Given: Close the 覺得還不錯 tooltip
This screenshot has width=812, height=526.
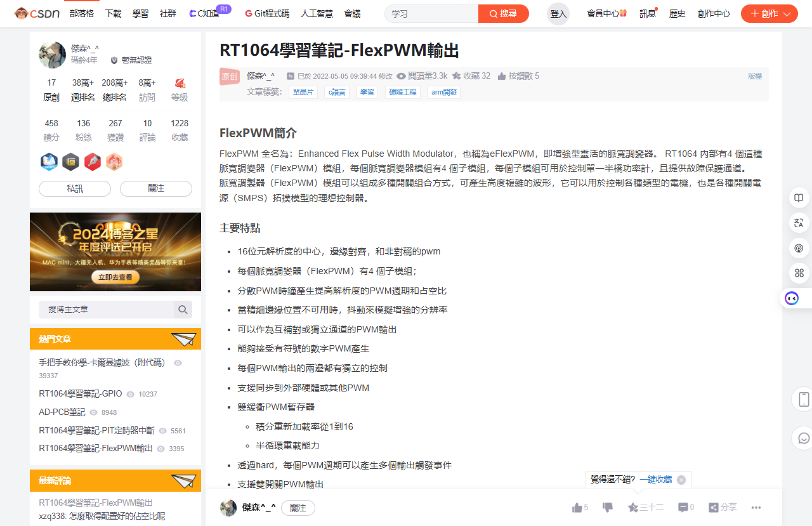Looking at the screenshot, I should (681, 480).
